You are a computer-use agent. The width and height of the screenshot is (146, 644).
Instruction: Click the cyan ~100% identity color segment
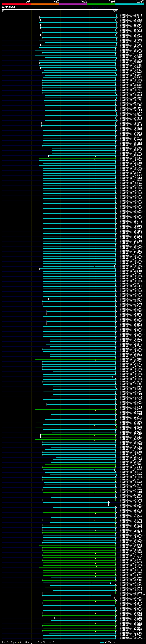(x=129, y=4)
